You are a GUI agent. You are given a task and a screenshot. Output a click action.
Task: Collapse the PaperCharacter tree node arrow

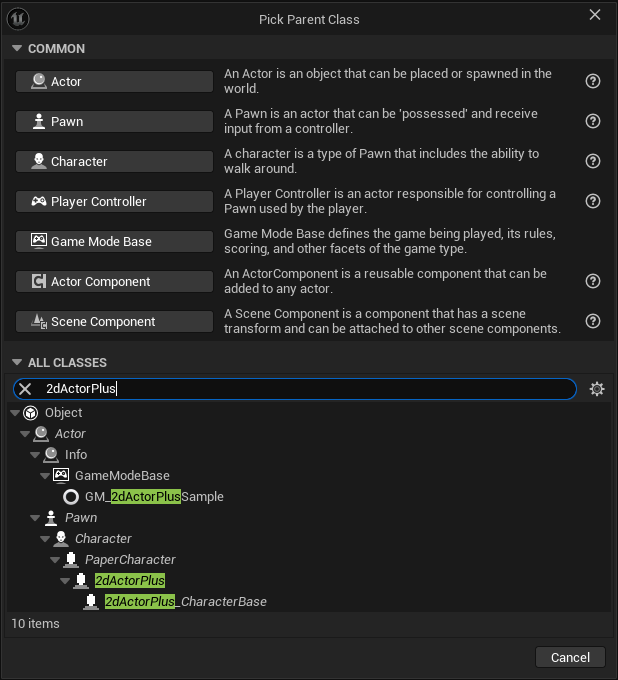[x=54, y=560]
